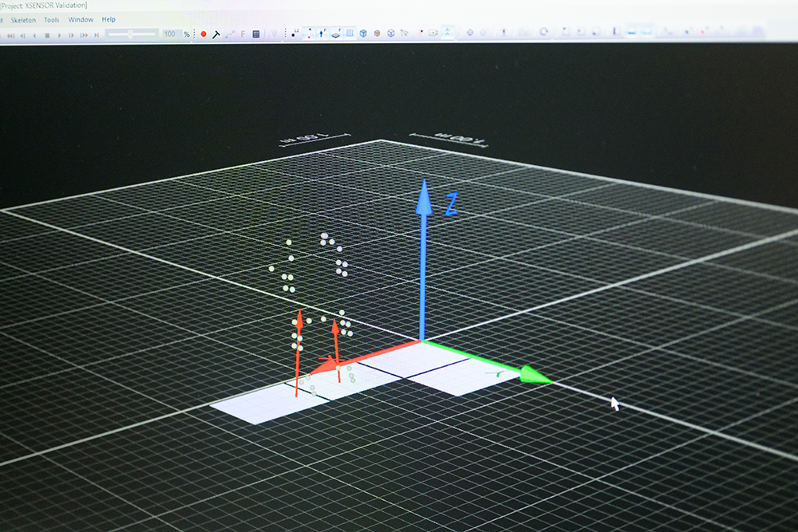
Task: Fast-forward with the double-arrow button
Action: [x=84, y=35]
